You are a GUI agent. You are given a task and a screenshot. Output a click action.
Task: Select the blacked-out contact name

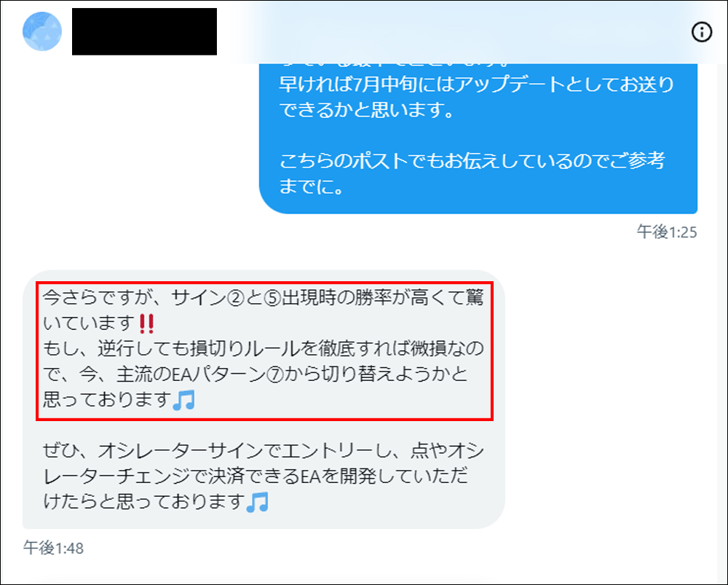point(144,31)
